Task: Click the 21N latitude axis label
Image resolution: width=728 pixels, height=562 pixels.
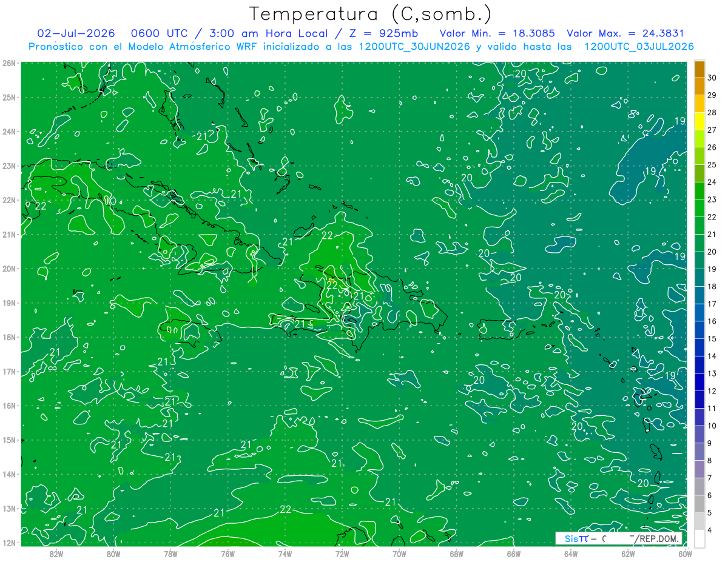Action: (x=9, y=234)
